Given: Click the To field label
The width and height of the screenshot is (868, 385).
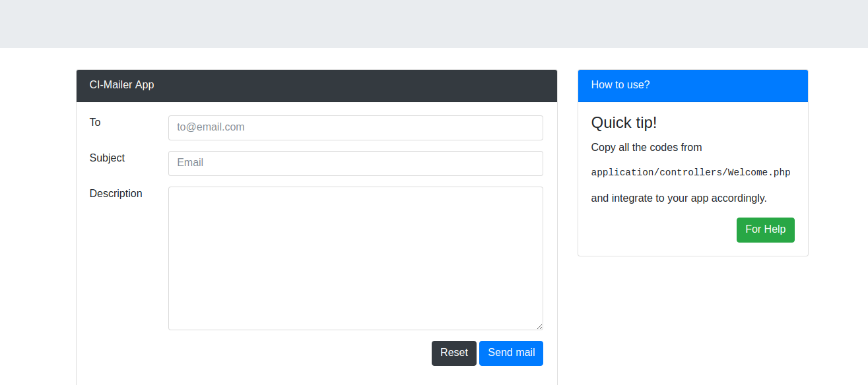Looking at the screenshot, I should pos(95,123).
